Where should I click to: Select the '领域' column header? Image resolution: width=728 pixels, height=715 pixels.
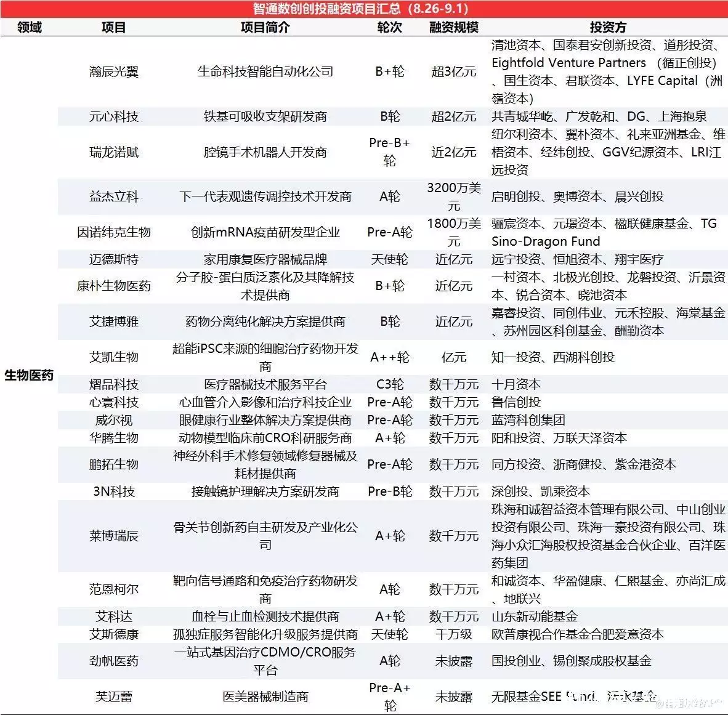(29, 27)
